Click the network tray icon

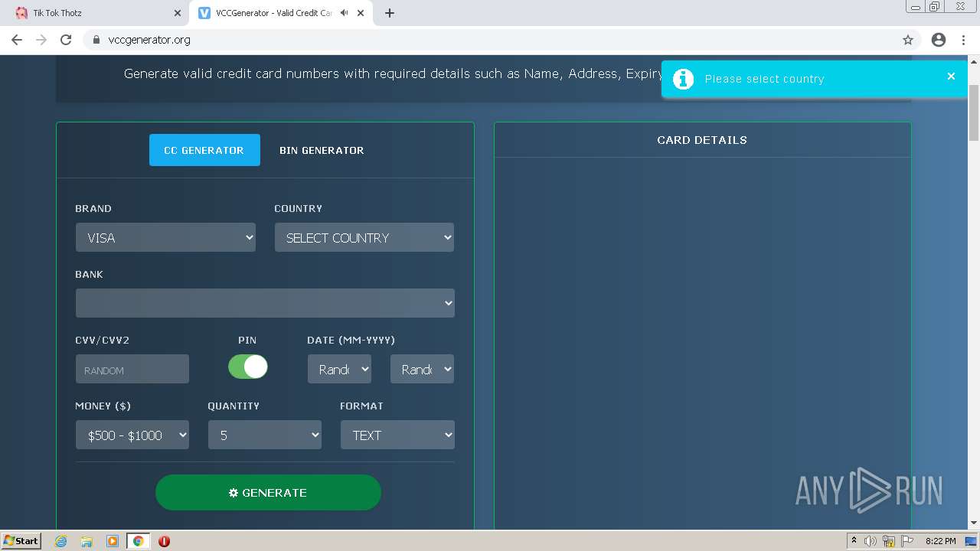[889, 541]
